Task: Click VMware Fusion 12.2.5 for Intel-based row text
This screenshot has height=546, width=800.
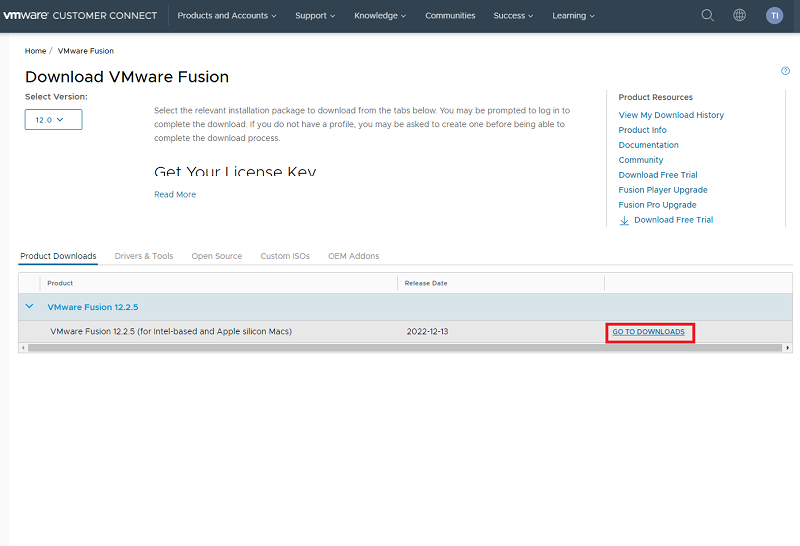Action: coord(171,332)
